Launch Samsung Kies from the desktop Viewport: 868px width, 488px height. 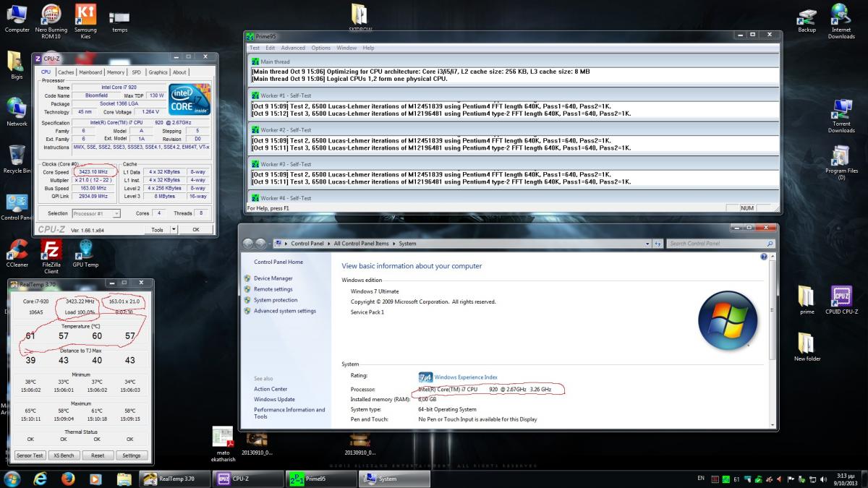point(85,21)
